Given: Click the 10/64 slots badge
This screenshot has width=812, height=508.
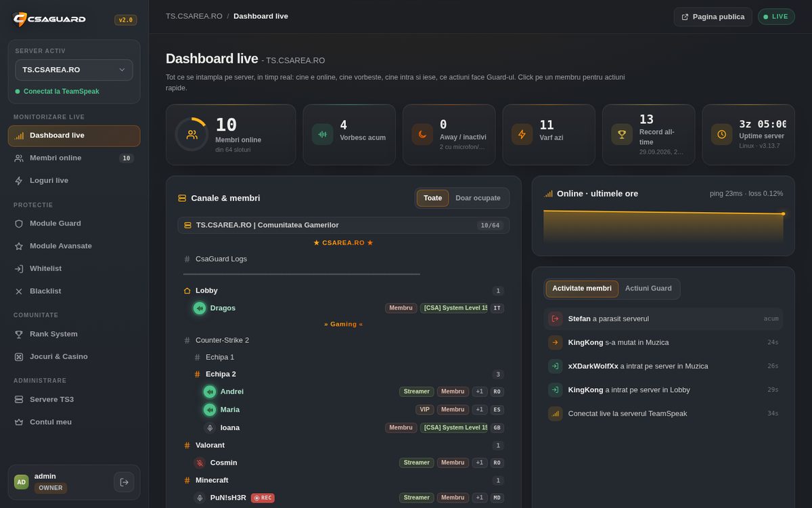Looking at the screenshot, I should tap(490, 226).
